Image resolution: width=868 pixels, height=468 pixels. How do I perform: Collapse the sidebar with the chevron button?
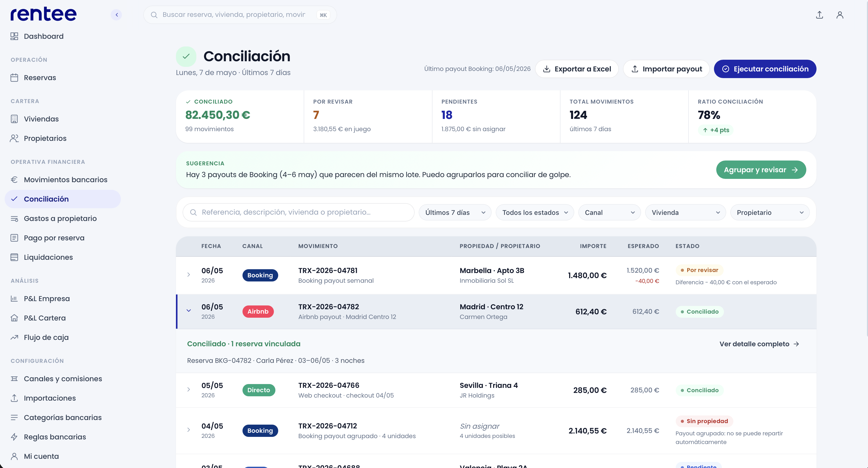tap(116, 15)
